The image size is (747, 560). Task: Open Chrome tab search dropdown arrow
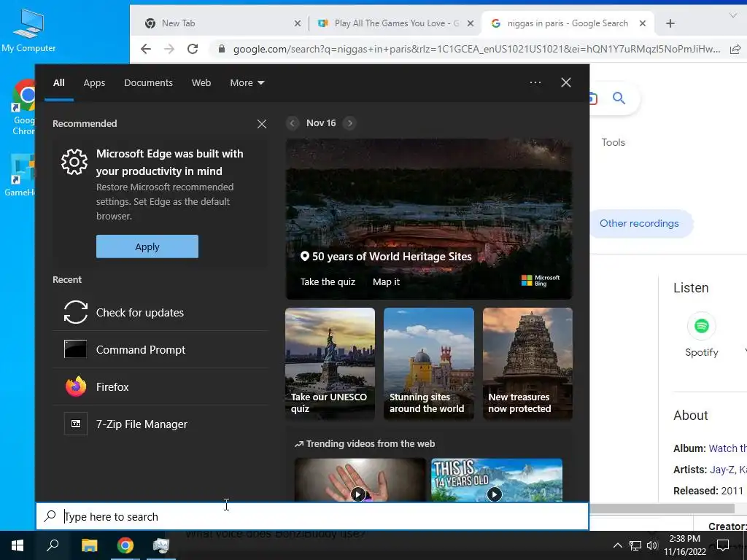tap(733, 16)
